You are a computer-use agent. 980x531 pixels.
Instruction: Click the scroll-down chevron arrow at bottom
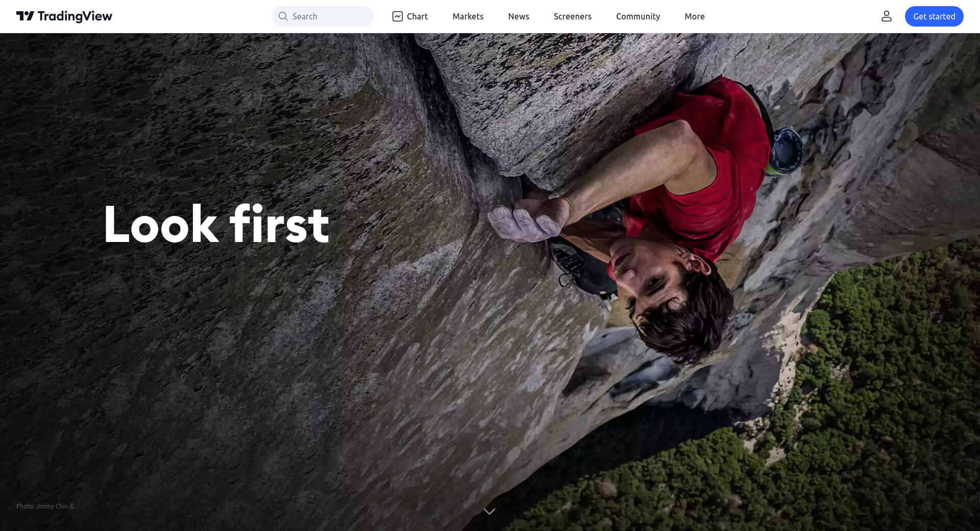[x=489, y=511]
